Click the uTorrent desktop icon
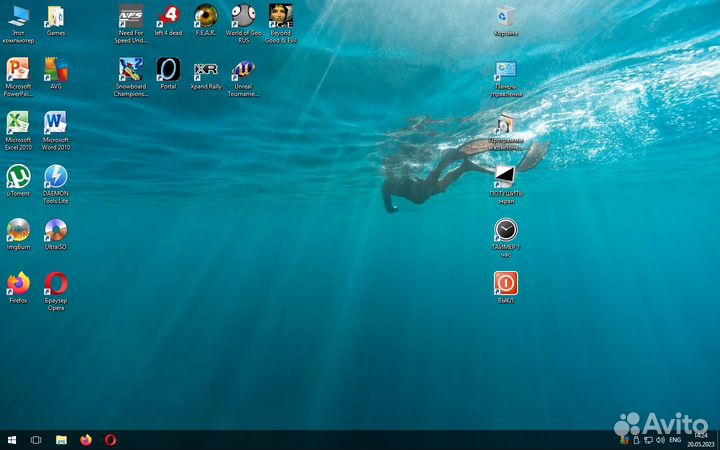Viewport: 720px width, 450px height. [18, 177]
